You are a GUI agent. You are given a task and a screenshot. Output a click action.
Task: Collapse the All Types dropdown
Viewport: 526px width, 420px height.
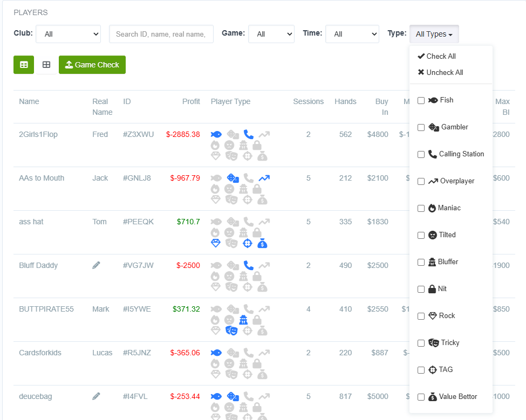(434, 34)
